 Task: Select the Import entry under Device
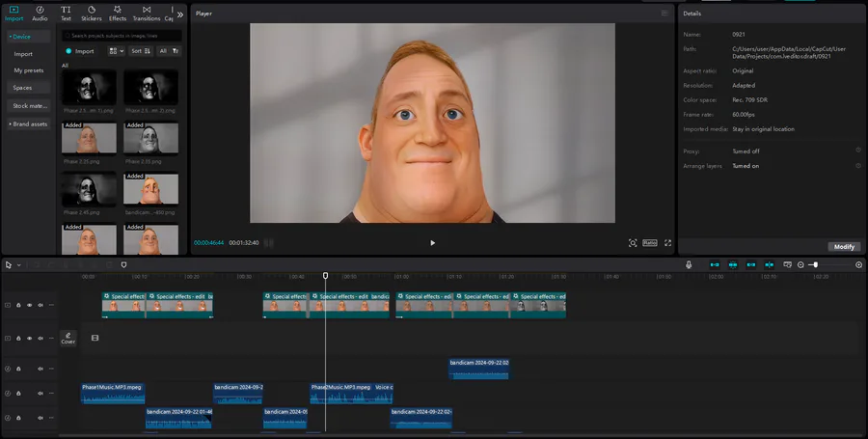point(23,54)
